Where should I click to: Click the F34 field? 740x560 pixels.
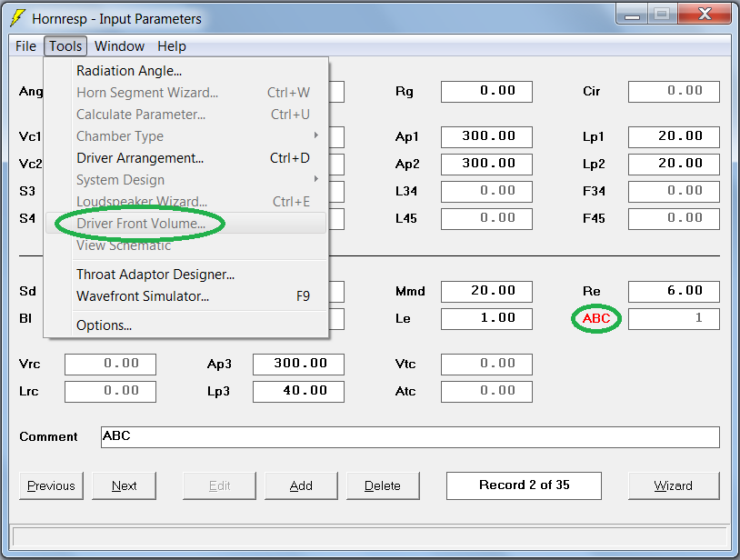(674, 192)
